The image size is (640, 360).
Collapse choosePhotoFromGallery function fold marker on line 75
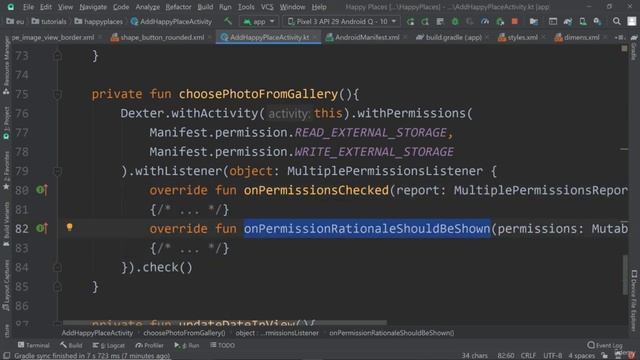58,94
